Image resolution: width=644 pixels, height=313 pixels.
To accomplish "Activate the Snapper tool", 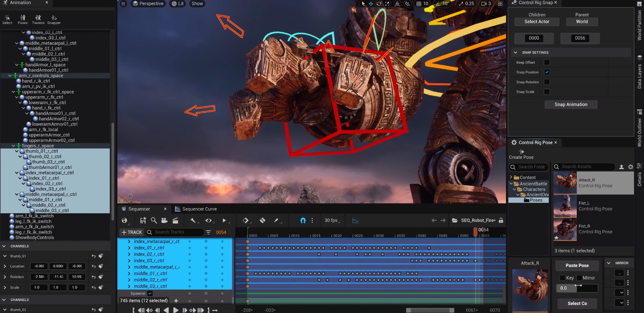I will (54, 19).
